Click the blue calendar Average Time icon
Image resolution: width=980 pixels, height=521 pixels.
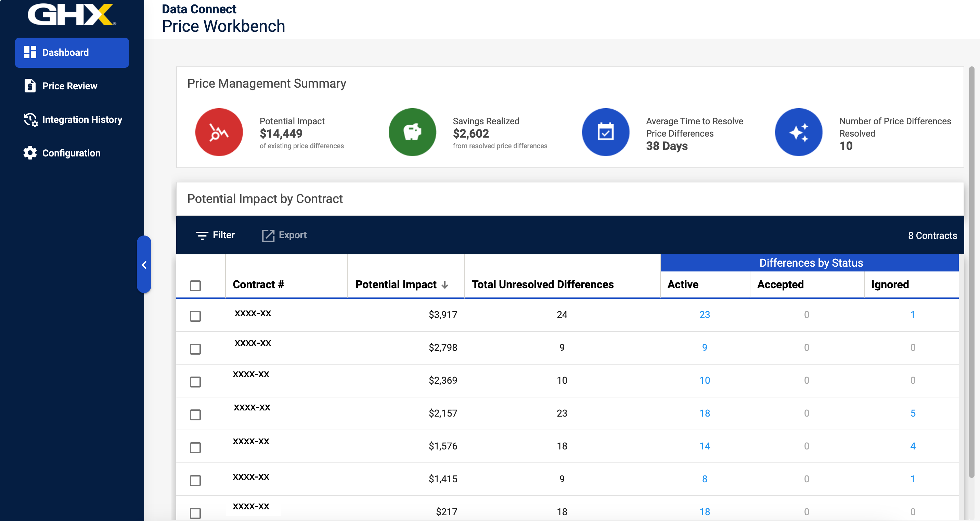point(605,132)
